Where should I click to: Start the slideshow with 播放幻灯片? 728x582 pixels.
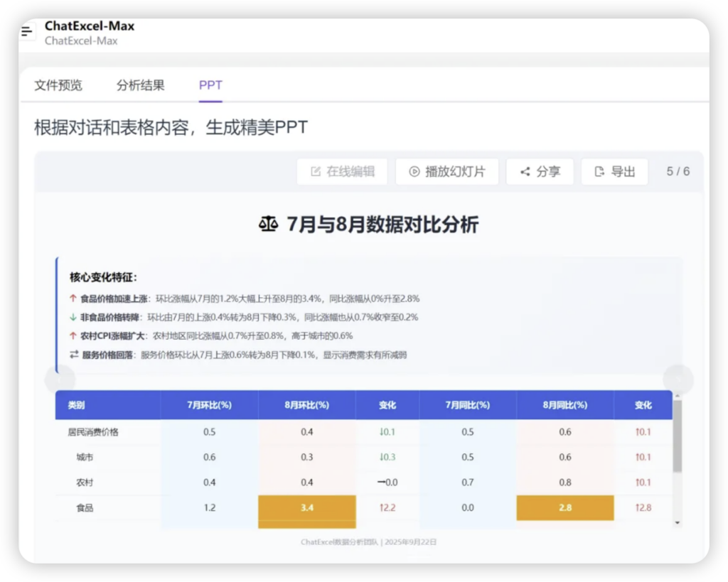[446, 171]
